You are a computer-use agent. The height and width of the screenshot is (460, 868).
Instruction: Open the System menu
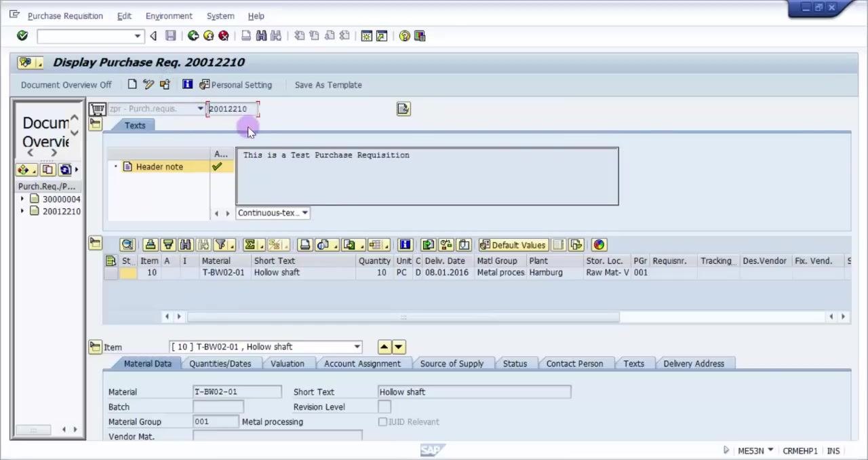tap(220, 16)
